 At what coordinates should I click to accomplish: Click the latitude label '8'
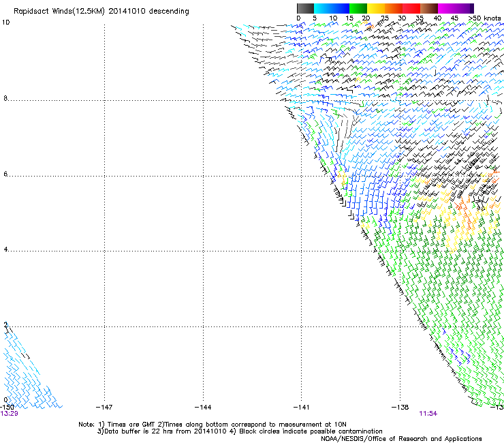[5, 98]
